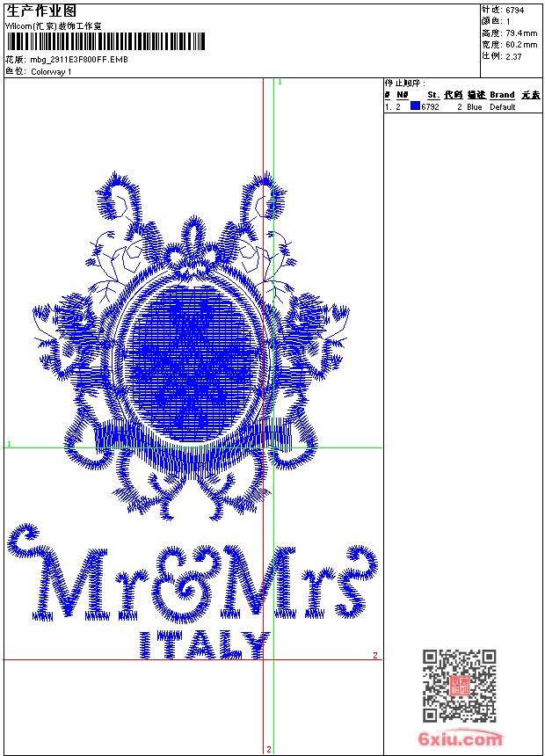545x756 pixels.
Task: Click the red '2' marker on horizontal guide
Action: 374,655
